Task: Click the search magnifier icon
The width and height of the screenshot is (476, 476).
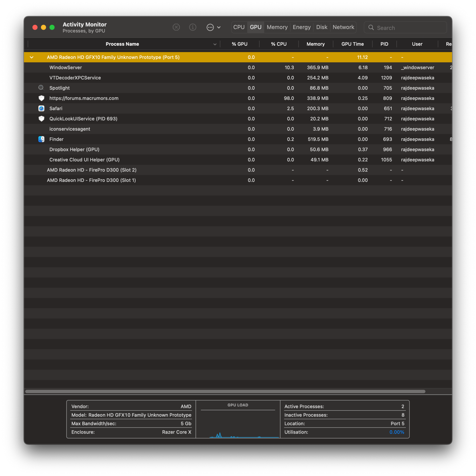Action: point(371,27)
